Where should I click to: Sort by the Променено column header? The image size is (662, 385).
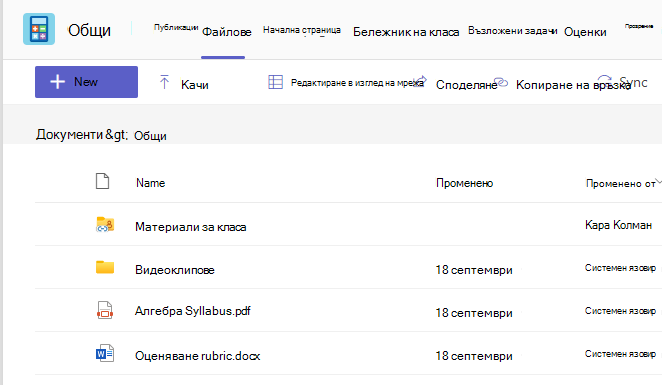[464, 183]
